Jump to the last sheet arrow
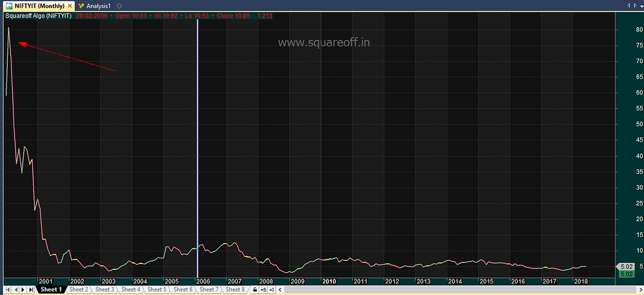This screenshot has width=644, height=295. [31, 290]
